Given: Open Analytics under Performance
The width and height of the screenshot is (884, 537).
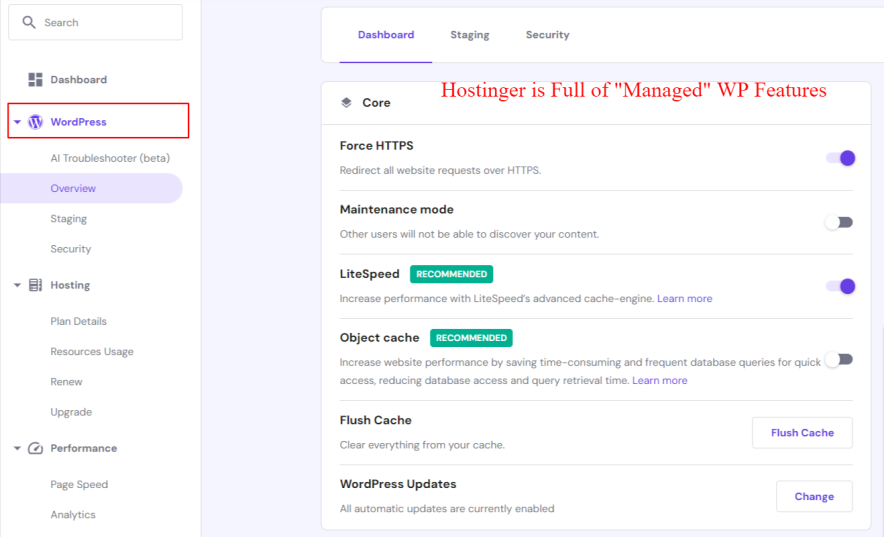Looking at the screenshot, I should [73, 515].
